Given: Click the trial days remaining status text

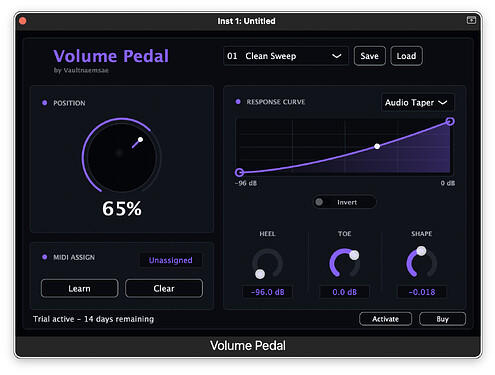Looking at the screenshot, I should tap(93, 319).
